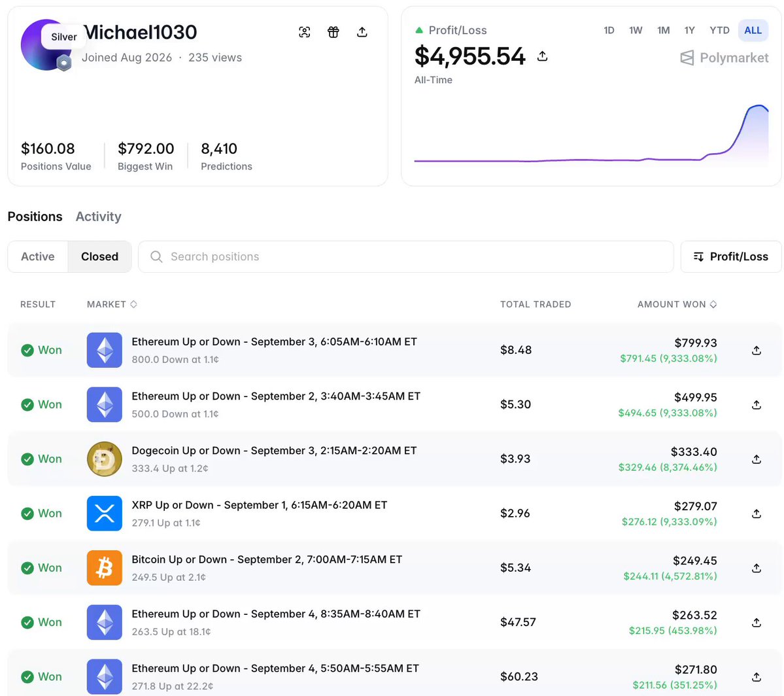Select the YTD chart range
This screenshot has height=696, width=784.
click(x=719, y=31)
